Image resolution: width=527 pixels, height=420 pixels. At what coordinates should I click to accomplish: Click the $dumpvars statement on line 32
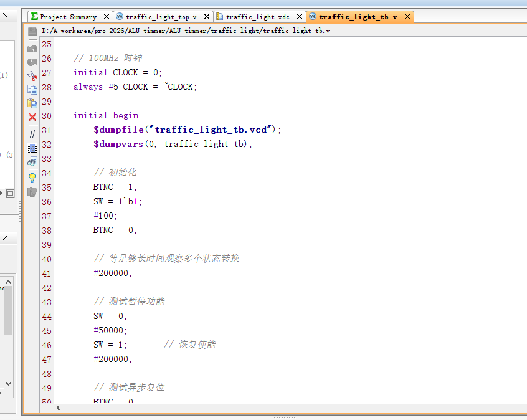[173, 145]
